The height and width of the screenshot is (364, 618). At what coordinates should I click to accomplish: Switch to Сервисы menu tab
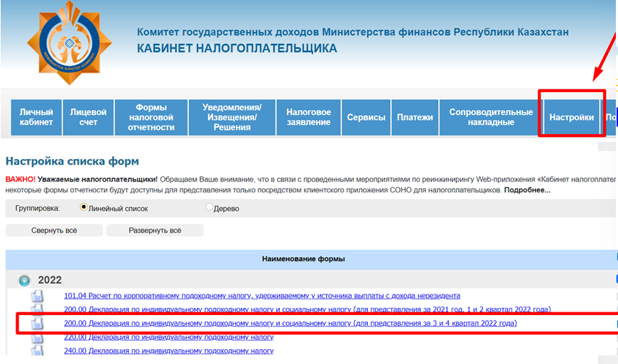coord(366,117)
